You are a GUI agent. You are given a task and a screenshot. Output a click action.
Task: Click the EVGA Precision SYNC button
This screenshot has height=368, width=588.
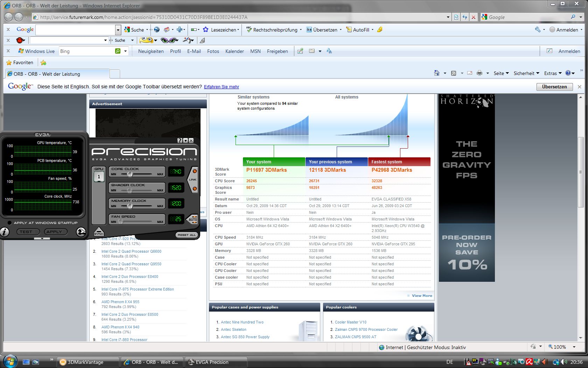[x=99, y=232]
